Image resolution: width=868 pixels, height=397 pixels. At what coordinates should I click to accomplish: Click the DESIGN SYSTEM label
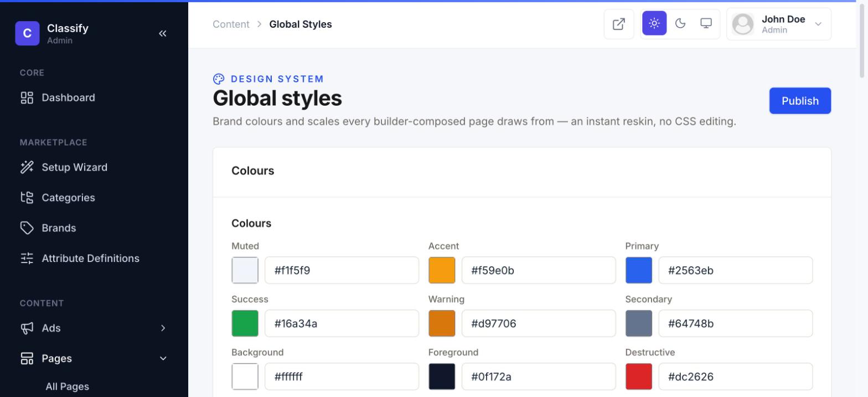[x=277, y=79]
